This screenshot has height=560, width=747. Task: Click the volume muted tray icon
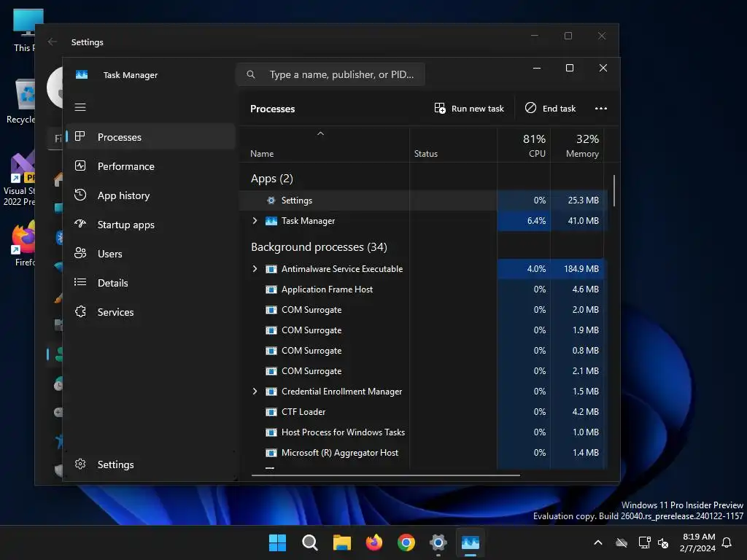pos(662,542)
